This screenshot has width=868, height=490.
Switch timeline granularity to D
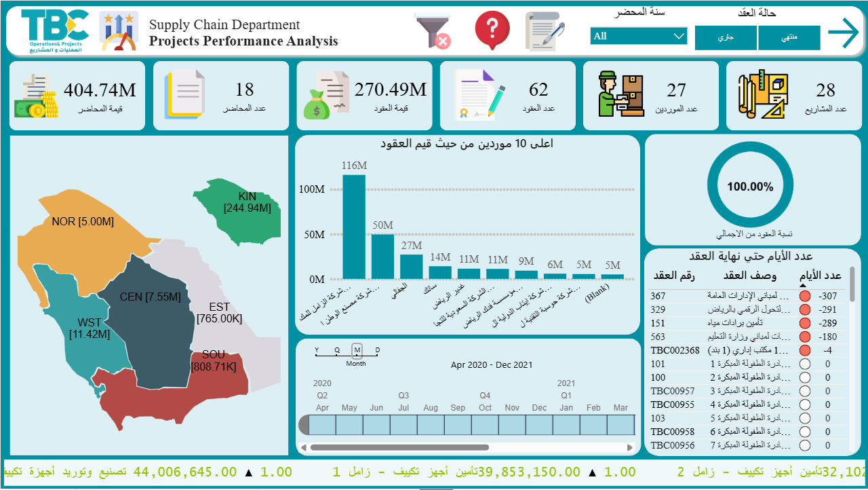(x=378, y=350)
